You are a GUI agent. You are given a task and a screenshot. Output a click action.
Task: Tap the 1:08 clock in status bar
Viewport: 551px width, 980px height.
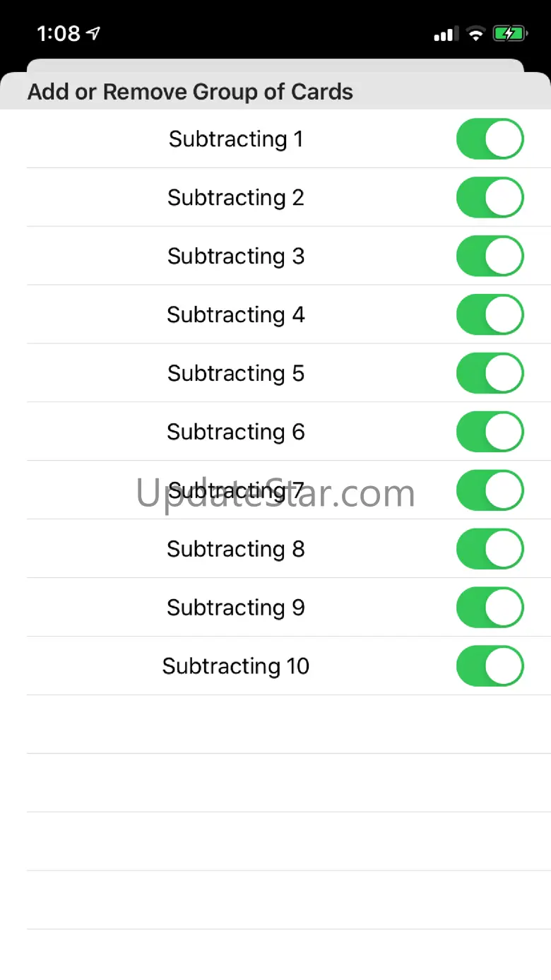(59, 33)
